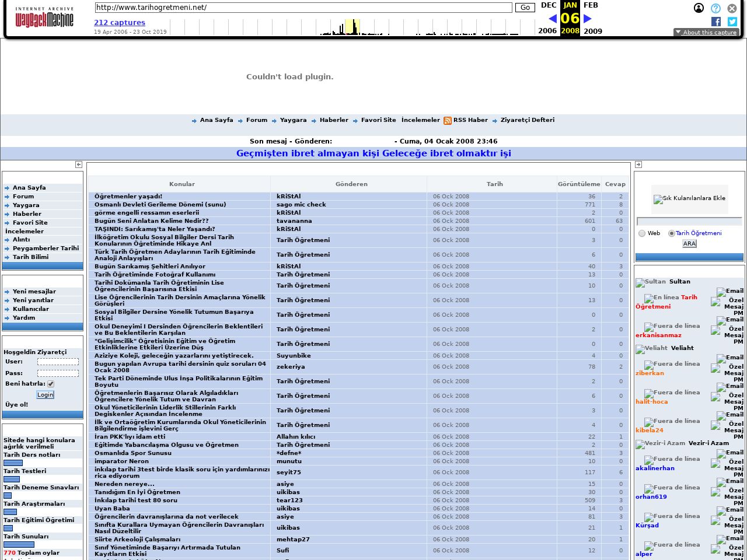
Task: Open the Forum menu item
Action: (257, 120)
